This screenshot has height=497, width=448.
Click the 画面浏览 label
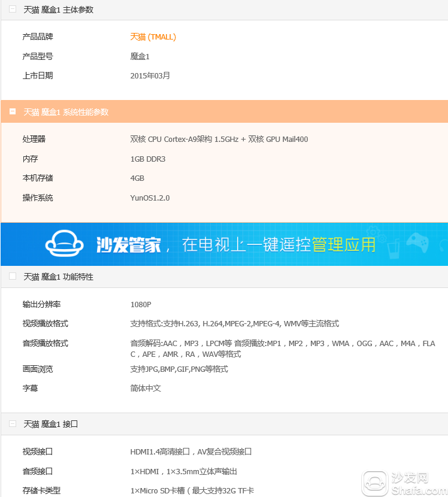pyautogui.click(x=38, y=369)
